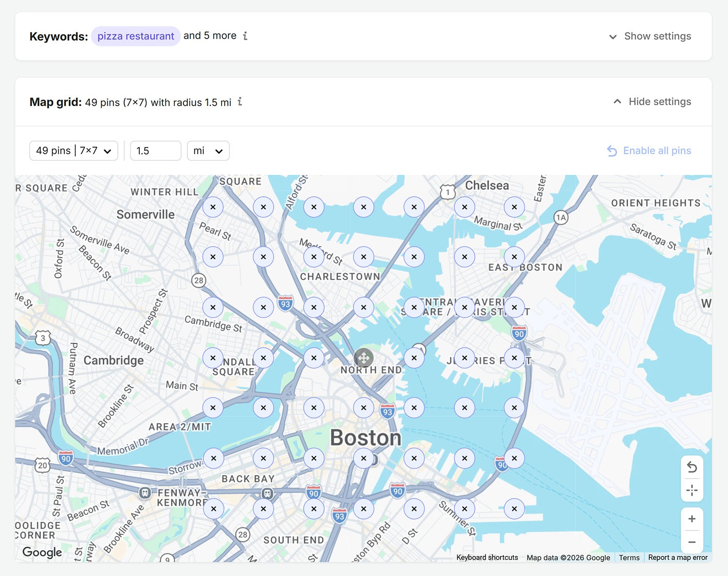Open Keyboard shortcuts on the map
The height and width of the screenshot is (576, 728).
487,557
